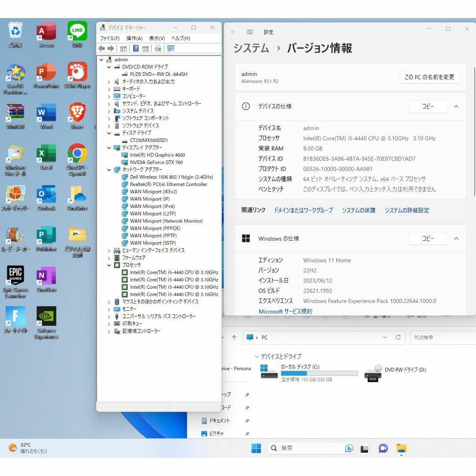Open the WinRAR desktop icon
This screenshot has height=476, width=476.
point(15,116)
